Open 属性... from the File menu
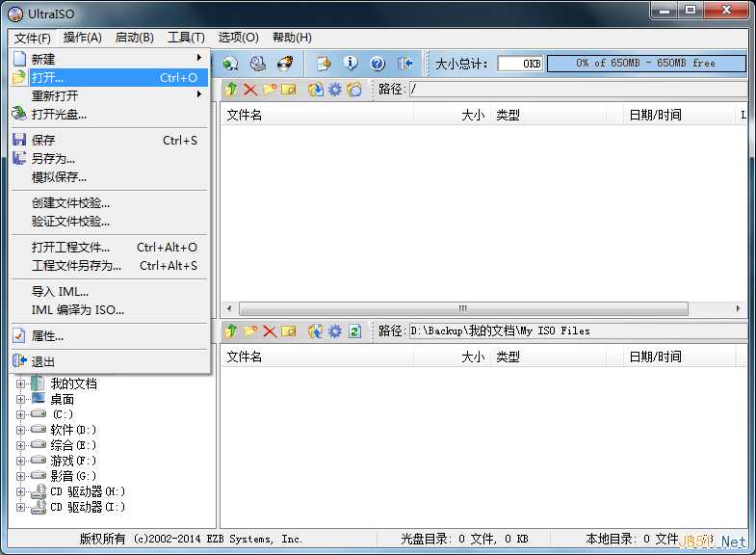Image resolution: width=756 pixels, height=555 pixels. (x=110, y=336)
